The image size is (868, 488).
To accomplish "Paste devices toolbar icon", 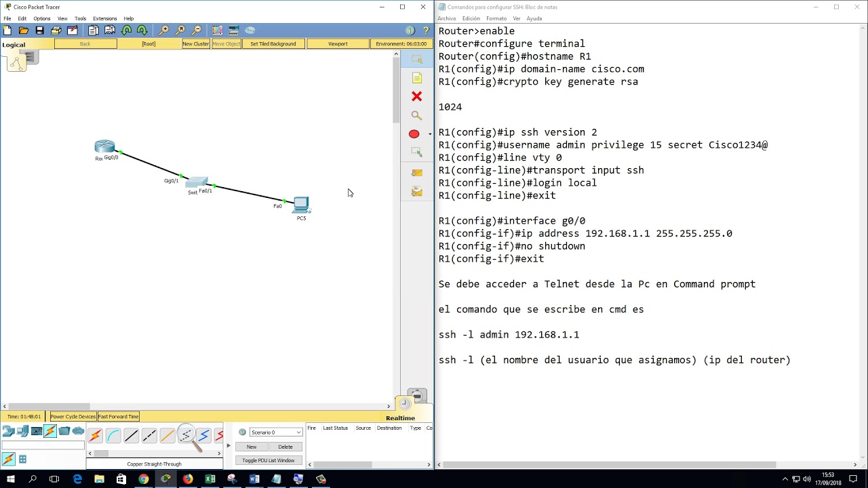I will (110, 30).
